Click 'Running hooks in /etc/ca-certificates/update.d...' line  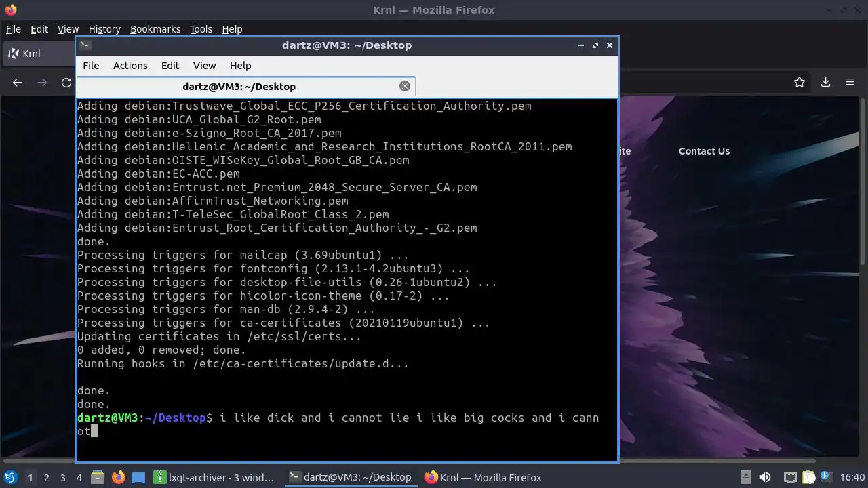click(x=243, y=363)
